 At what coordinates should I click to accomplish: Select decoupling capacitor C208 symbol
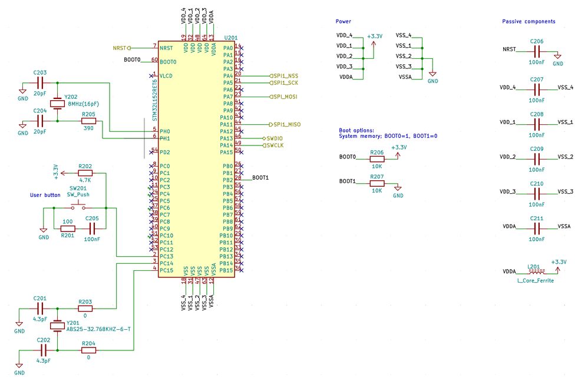tap(537, 124)
